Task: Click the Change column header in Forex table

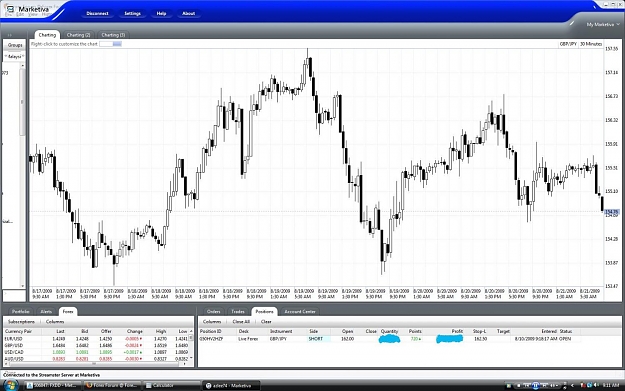Action: (134, 332)
